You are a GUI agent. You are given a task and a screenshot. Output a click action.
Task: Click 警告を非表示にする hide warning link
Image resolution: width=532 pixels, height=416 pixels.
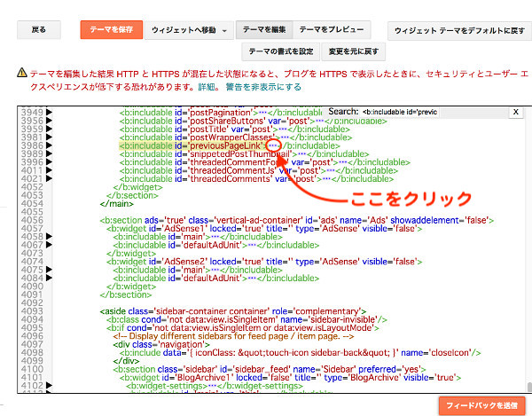(263, 87)
